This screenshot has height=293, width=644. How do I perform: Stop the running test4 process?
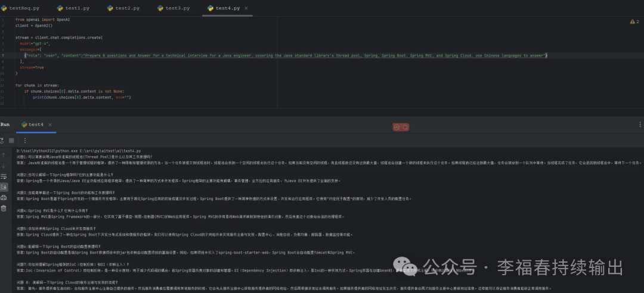click(x=11, y=141)
